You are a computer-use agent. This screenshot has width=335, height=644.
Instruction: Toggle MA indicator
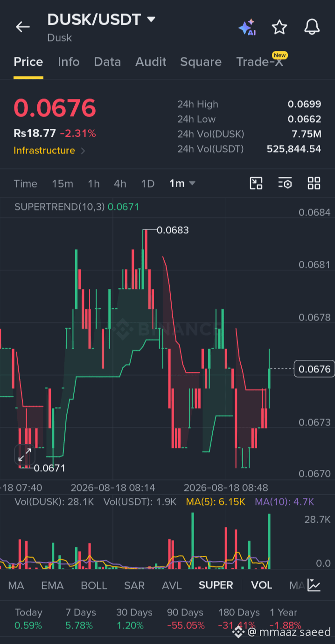coord(16,585)
